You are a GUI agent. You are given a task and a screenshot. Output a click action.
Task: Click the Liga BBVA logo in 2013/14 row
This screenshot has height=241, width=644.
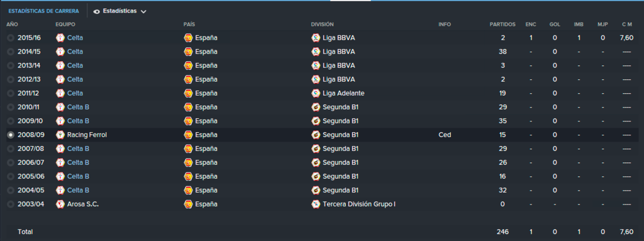pyautogui.click(x=316, y=65)
